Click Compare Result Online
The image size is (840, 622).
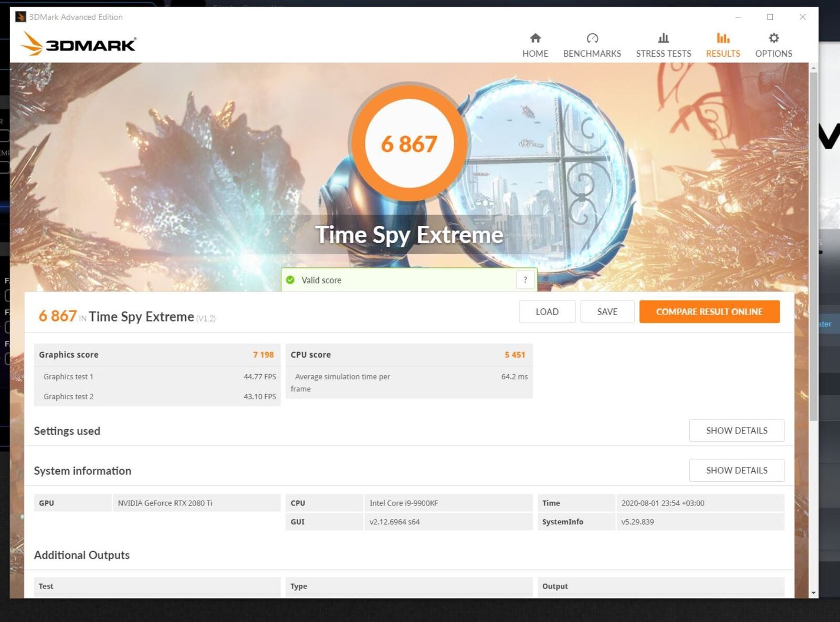[709, 312]
